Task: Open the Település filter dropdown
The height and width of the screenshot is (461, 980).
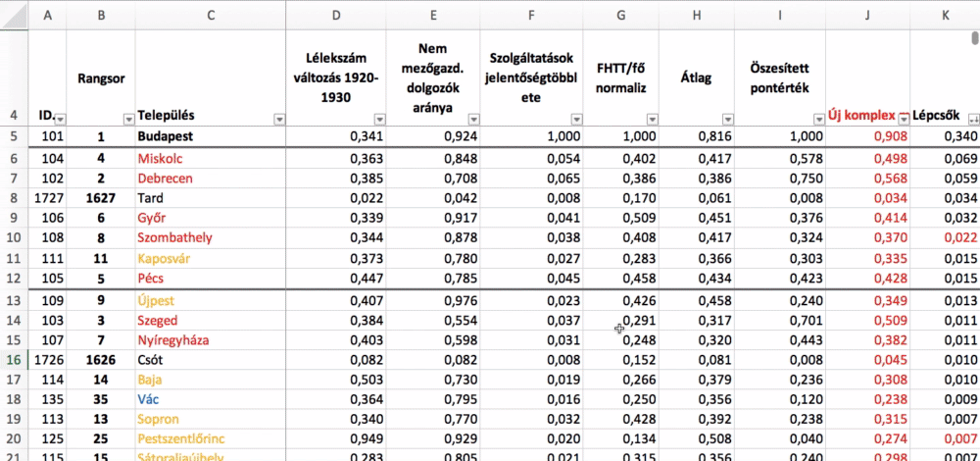Action: [x=279, y=119]
